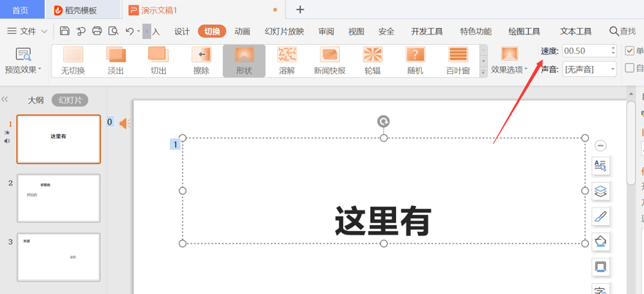Click the text selection quick tool icon
The width and height of the screenshot is (644, 294).
601,166
